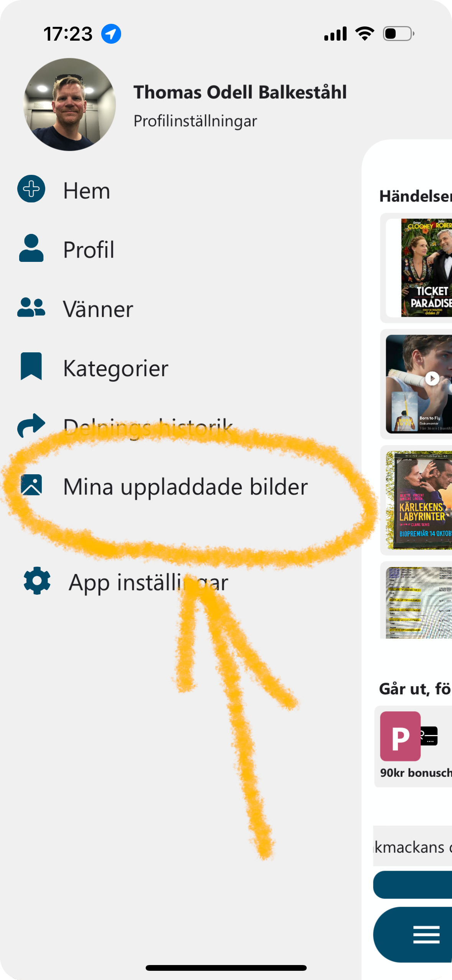
Task: Open Mina uppladdade bilder
Action: pos(186,487)
